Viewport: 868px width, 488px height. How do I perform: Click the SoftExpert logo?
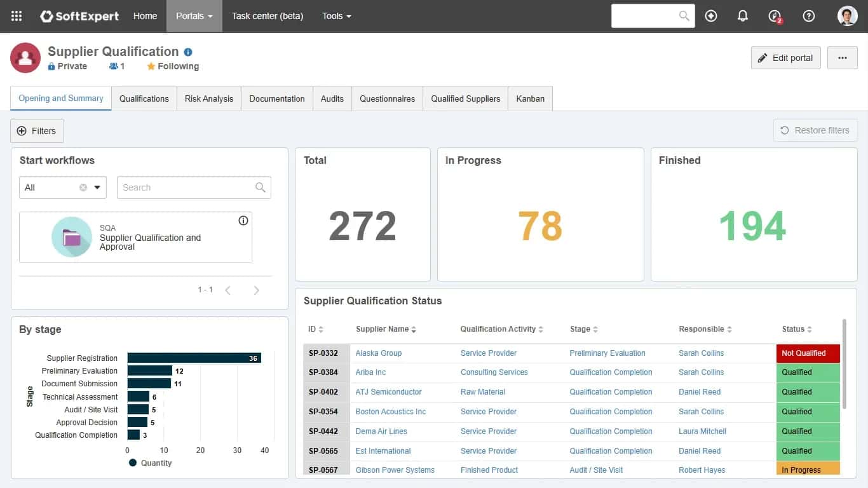coord(79,16)
